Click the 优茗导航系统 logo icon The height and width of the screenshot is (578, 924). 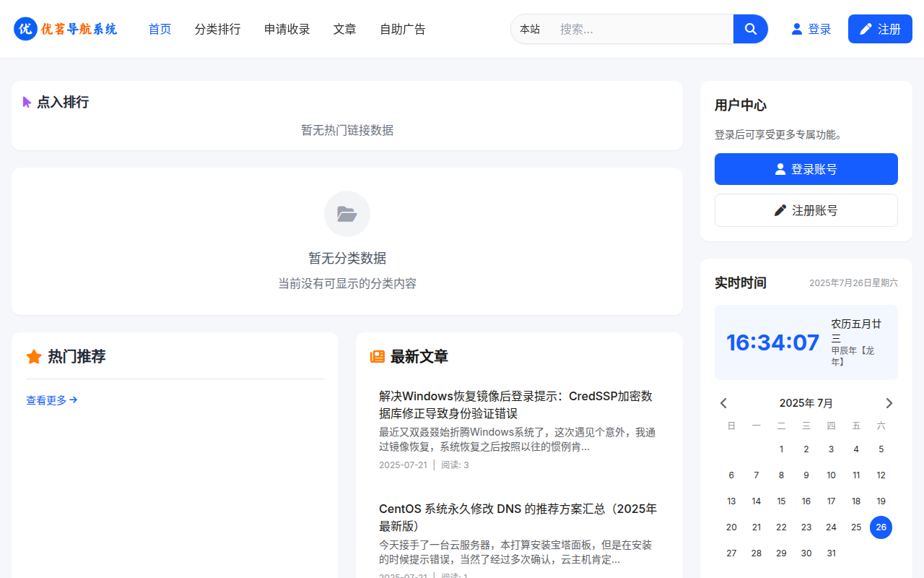point(25,29)
